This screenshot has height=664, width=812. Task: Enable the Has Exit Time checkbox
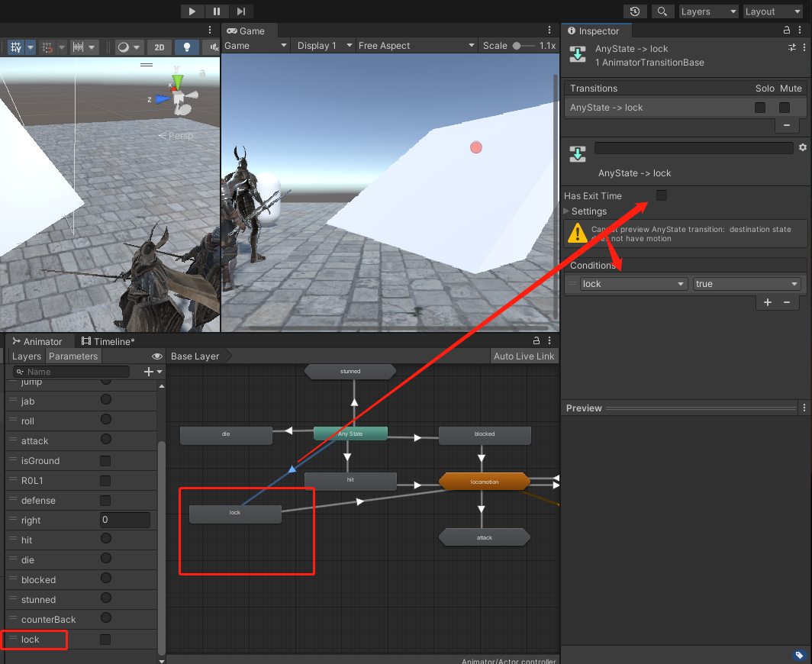662,196
